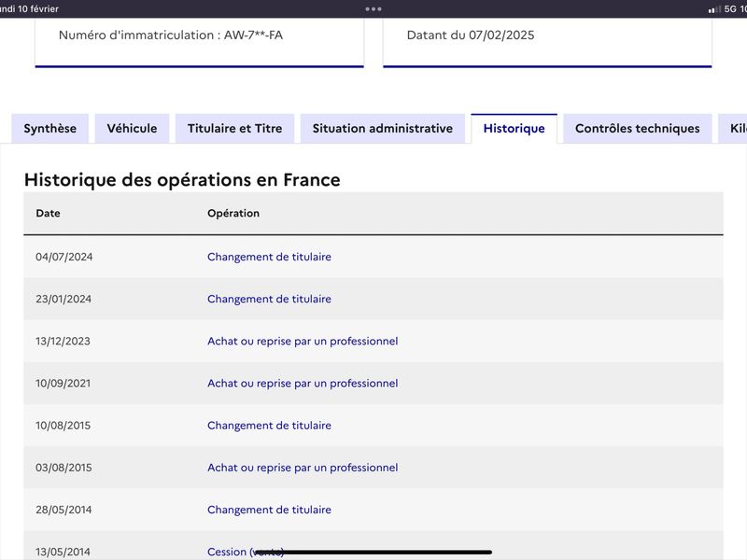
Task: Go to the Contrôles techniques tab
Action: (638, 129)
